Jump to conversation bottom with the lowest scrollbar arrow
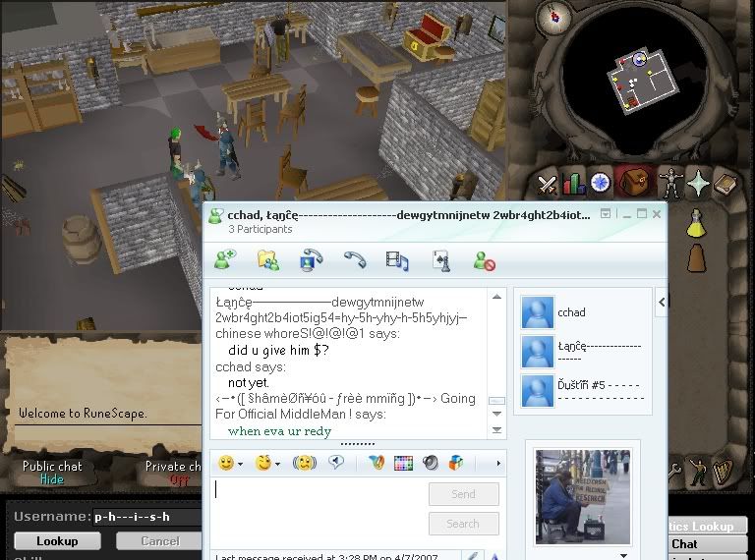Viewport: 755px width, 560px height. tap(496, 429)
